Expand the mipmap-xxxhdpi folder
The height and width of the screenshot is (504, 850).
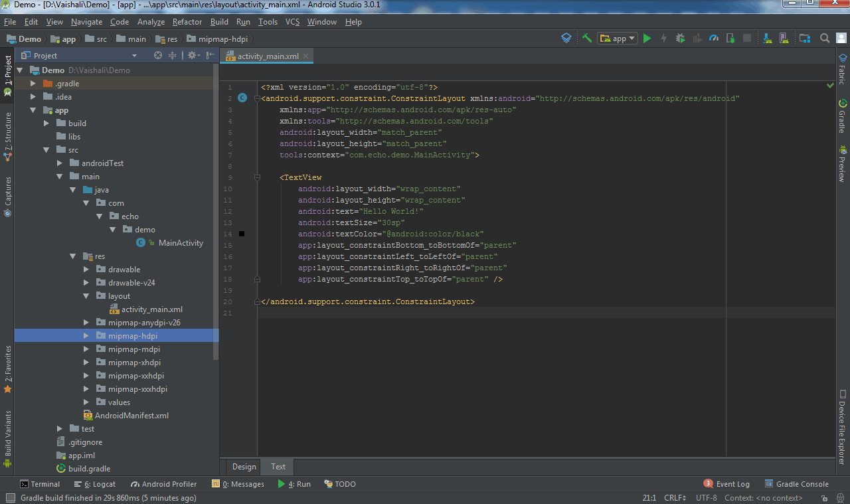pyautogui.click(x=86, y=389)
